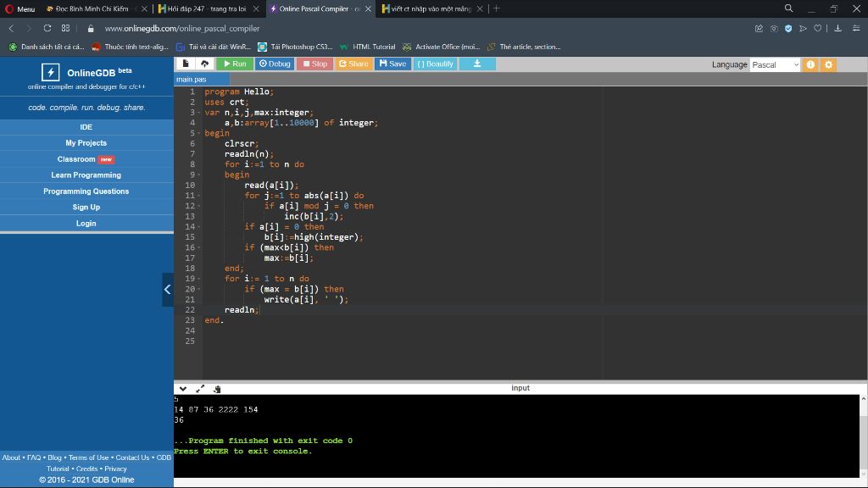The image size is (868, 488).
Task: Reload the page
Action: point(47,28)
